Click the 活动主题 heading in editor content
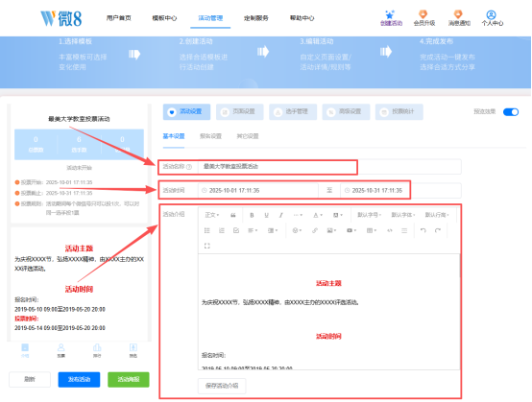 click(328, 283)
